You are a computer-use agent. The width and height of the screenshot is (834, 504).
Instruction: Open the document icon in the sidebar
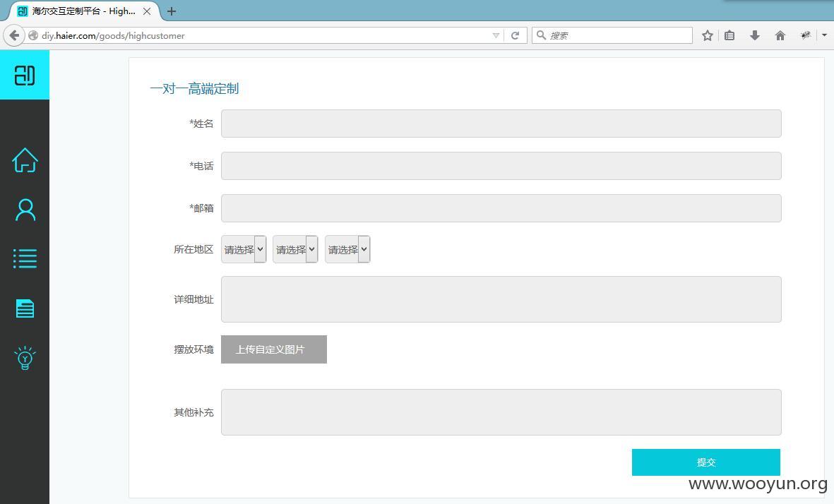tap(25, 308)
